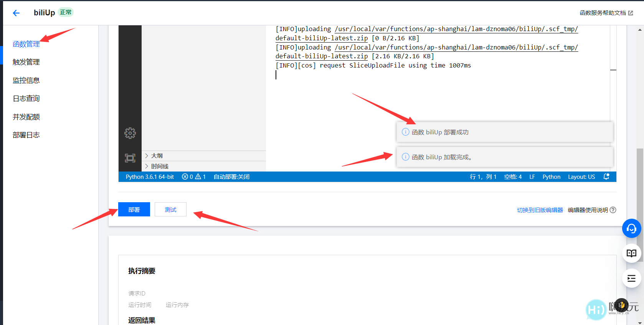644x325 pixels.
Task: Open 并发配额 in the sidebar
Action: click(26, 117)
